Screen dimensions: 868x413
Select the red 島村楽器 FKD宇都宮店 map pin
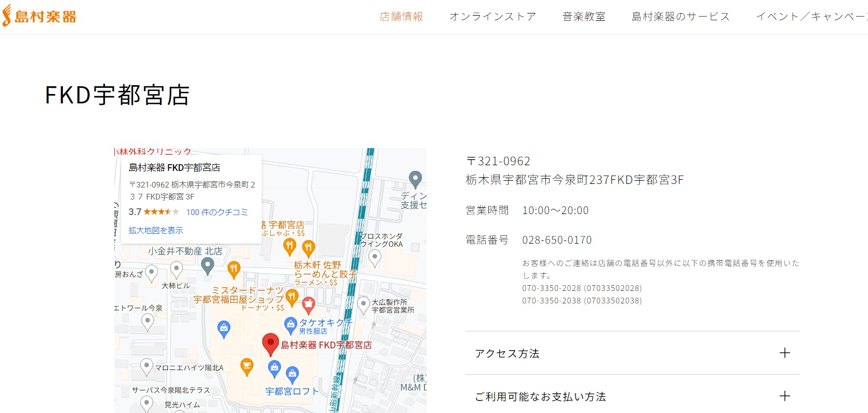point(270,344)
